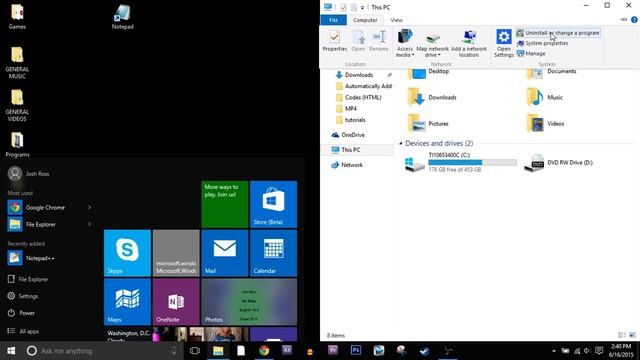Open Store (Beta) tile
This screenshot has width=640, height=360.
(273, 204)
